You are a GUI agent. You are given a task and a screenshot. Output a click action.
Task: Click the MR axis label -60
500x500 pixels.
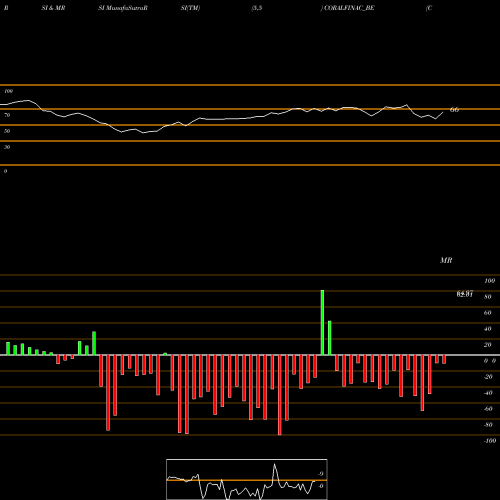(x=488, y=409)
